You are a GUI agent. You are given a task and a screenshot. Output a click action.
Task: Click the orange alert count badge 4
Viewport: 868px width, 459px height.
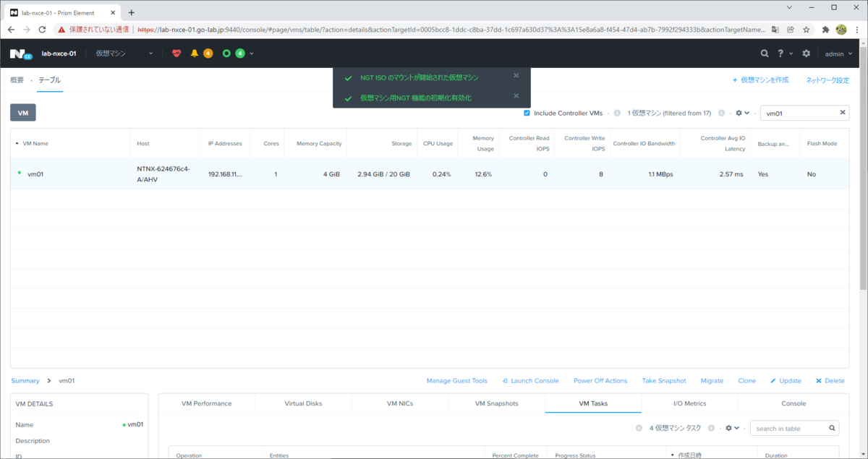208,53
